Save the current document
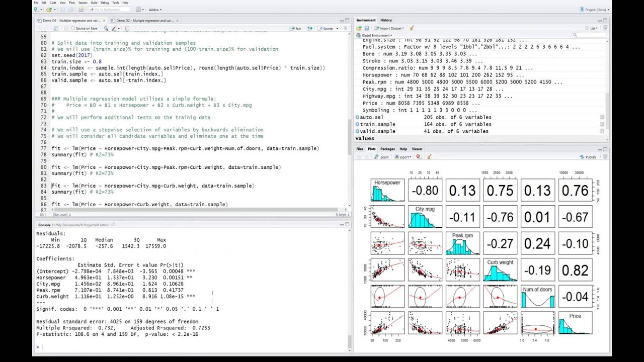644x362 pixels. (x=62, y=10)
